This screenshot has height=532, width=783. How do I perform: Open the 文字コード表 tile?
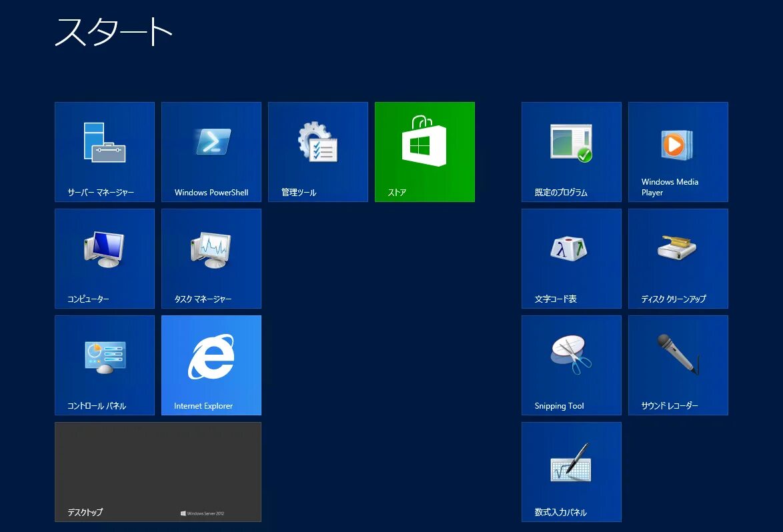point(572,259)
